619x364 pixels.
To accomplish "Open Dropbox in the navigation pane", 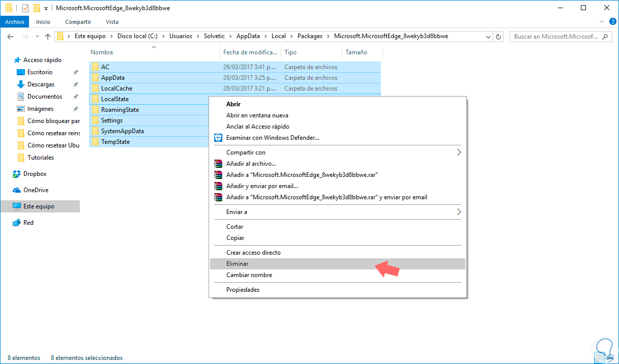I will 35,174.
